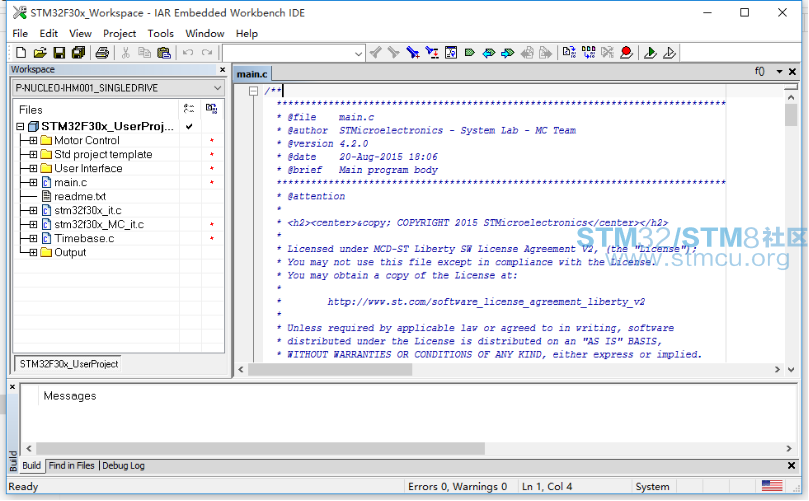This screenshot has width=809, height=501.
Task: Click the Make build icon
Action: click(586, 52)
